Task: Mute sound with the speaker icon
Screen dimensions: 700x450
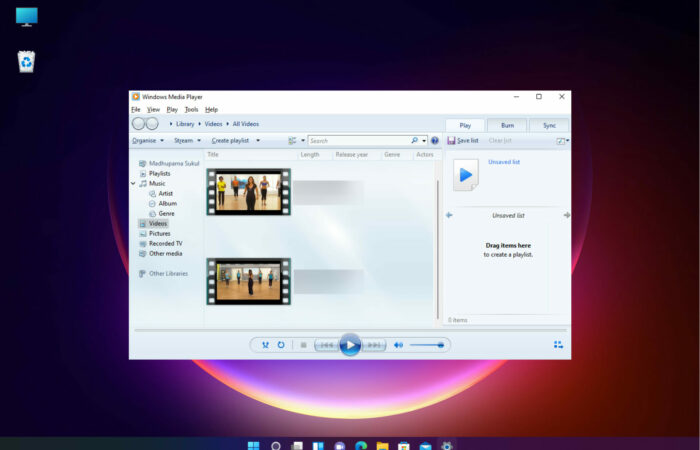Action: 398,345
